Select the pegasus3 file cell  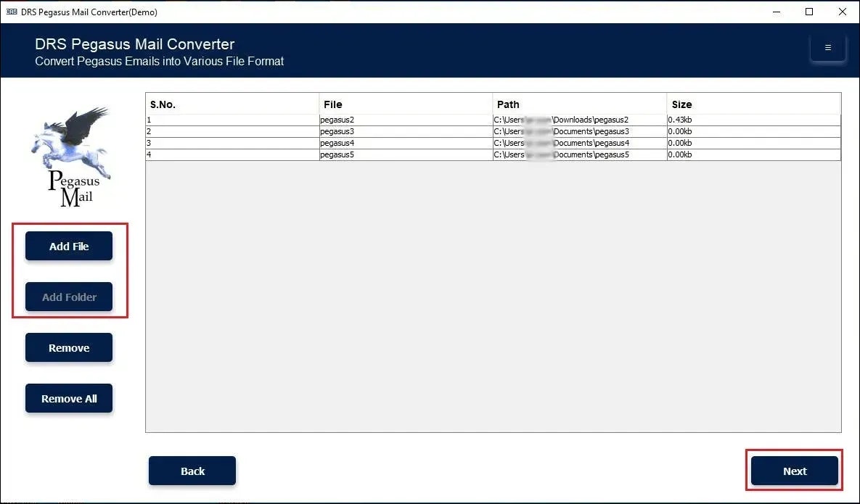tap(406, 131)
